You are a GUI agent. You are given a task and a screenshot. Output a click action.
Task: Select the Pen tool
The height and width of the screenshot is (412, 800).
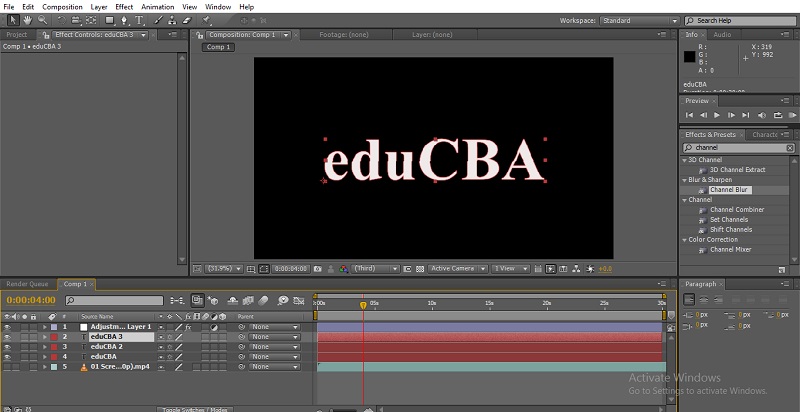[124, 20]
